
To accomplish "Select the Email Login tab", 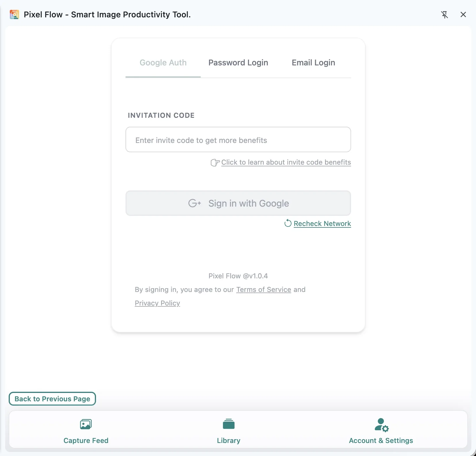I will (313, 63).
